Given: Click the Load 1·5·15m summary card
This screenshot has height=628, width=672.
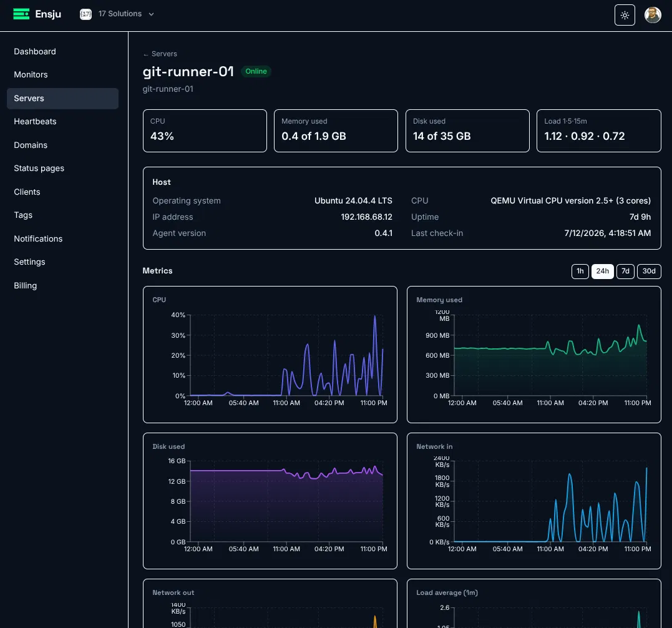Looking at the screenshot, I should pos(599,130).
